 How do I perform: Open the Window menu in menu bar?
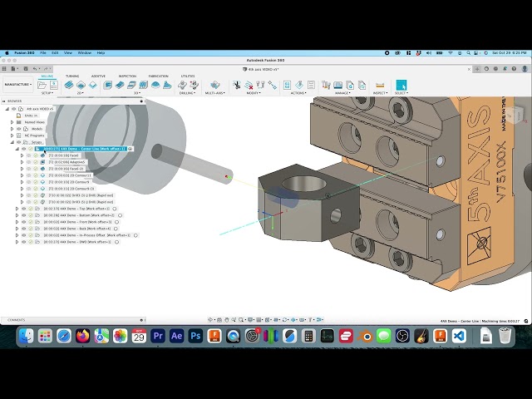[85, 53]
